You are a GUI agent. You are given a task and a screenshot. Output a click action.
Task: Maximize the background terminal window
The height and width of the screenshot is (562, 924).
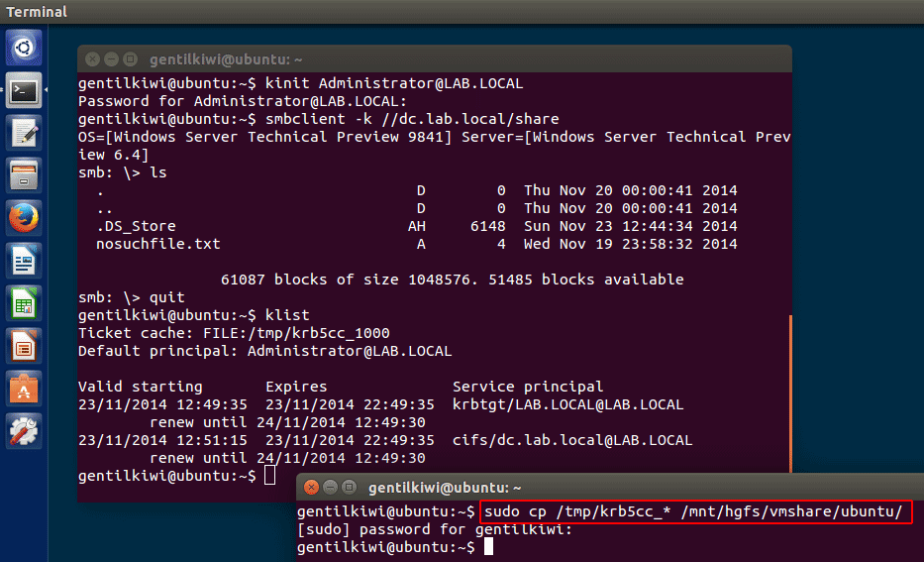coord(131,58)
